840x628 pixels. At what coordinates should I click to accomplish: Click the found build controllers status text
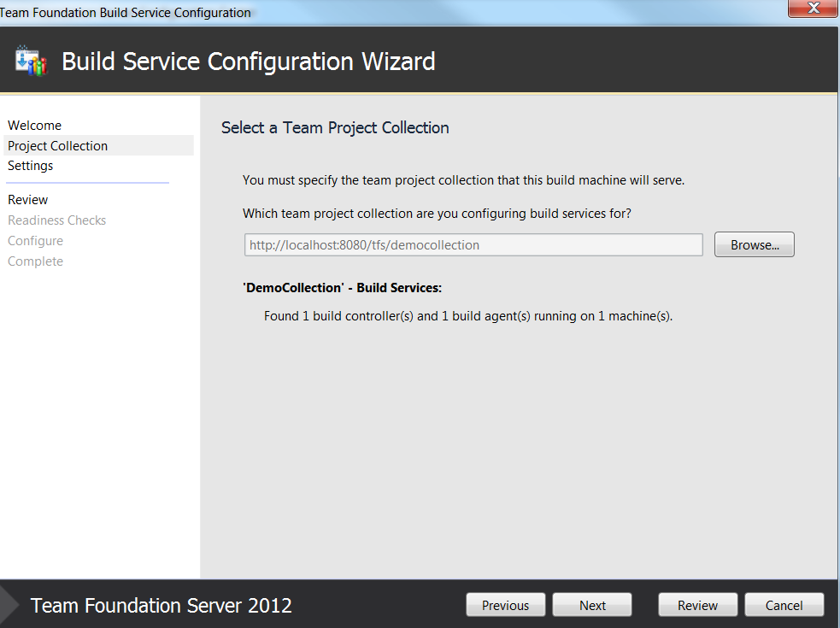468,316
